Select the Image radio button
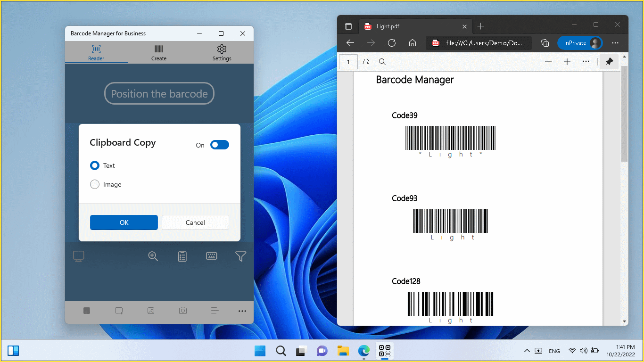Viewport: 644px width, 362px height. [94, 184]
